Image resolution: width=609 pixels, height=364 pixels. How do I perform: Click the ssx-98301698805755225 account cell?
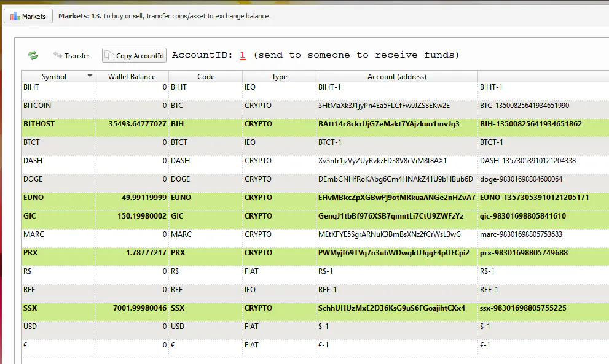(543, 312)
